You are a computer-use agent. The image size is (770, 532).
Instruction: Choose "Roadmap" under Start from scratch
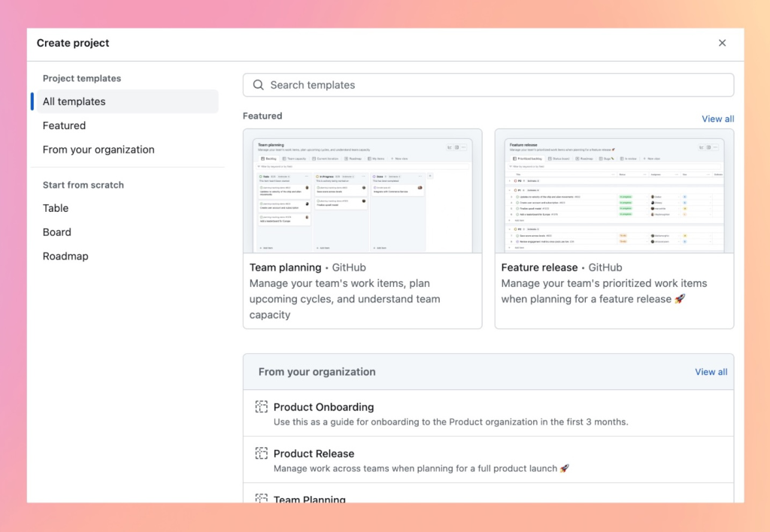(x=65, y=256)
